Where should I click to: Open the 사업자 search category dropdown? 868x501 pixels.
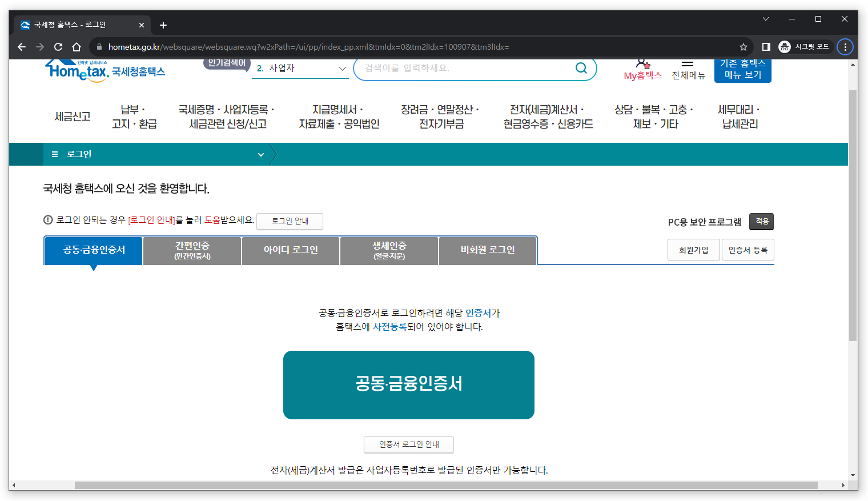click(300, 69)
